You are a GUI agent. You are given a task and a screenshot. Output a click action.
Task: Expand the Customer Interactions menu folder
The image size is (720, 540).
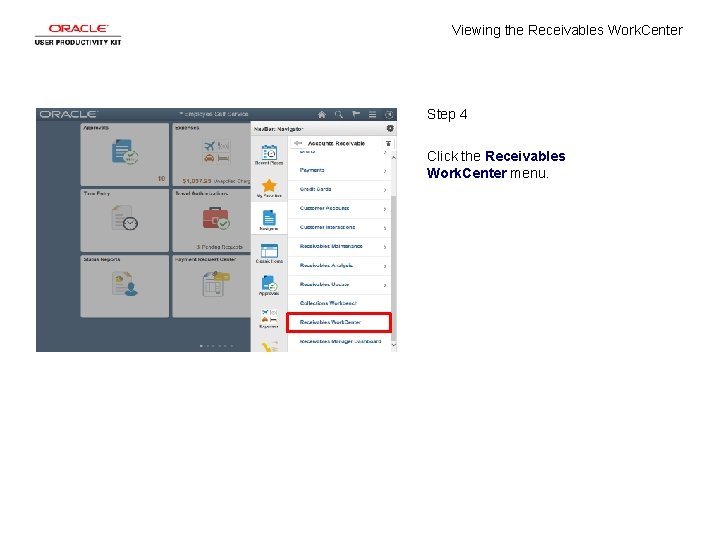[x=339, y=227]
